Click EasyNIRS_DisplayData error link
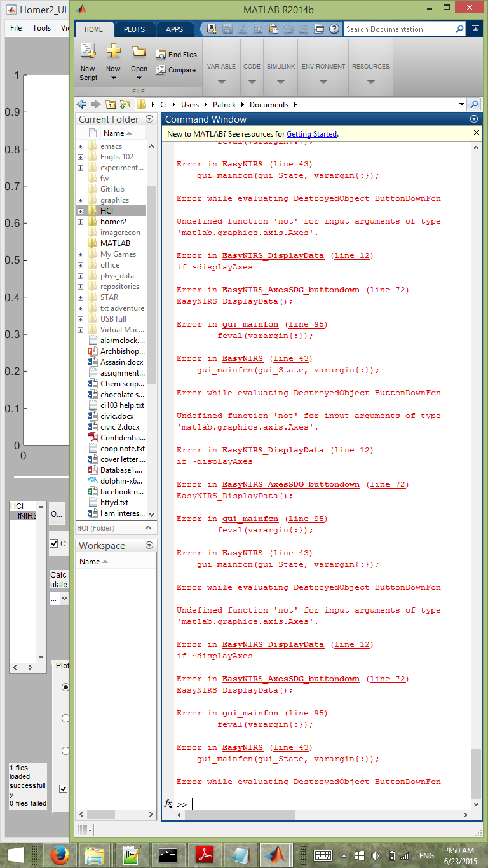488x868 pixels. [273, 255]
